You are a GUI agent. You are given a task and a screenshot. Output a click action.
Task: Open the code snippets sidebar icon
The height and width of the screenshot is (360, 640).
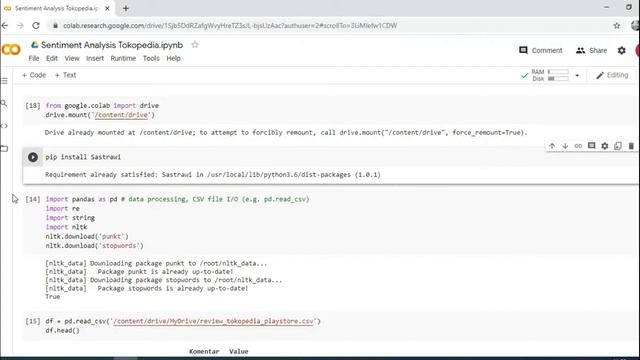[4, 126]
